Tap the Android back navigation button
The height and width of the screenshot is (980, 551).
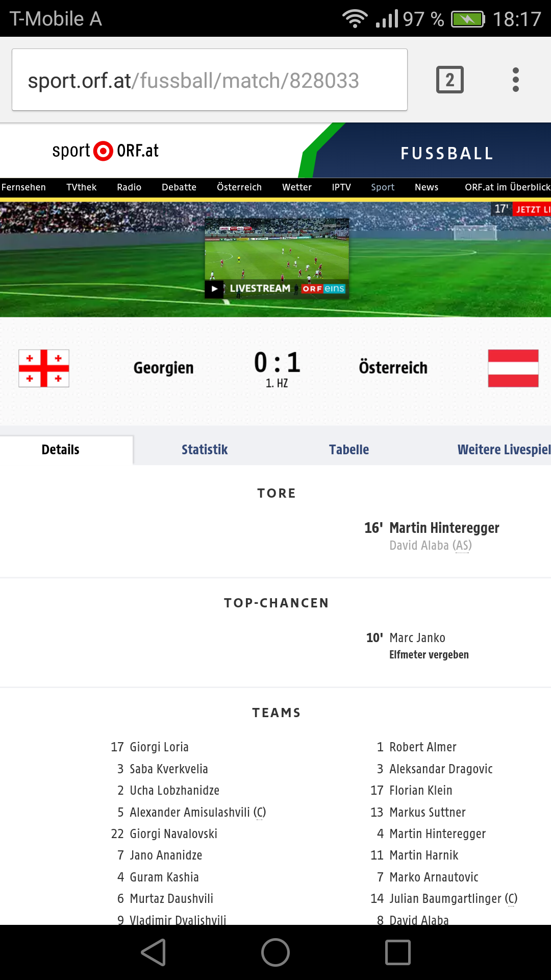(154, 952)
